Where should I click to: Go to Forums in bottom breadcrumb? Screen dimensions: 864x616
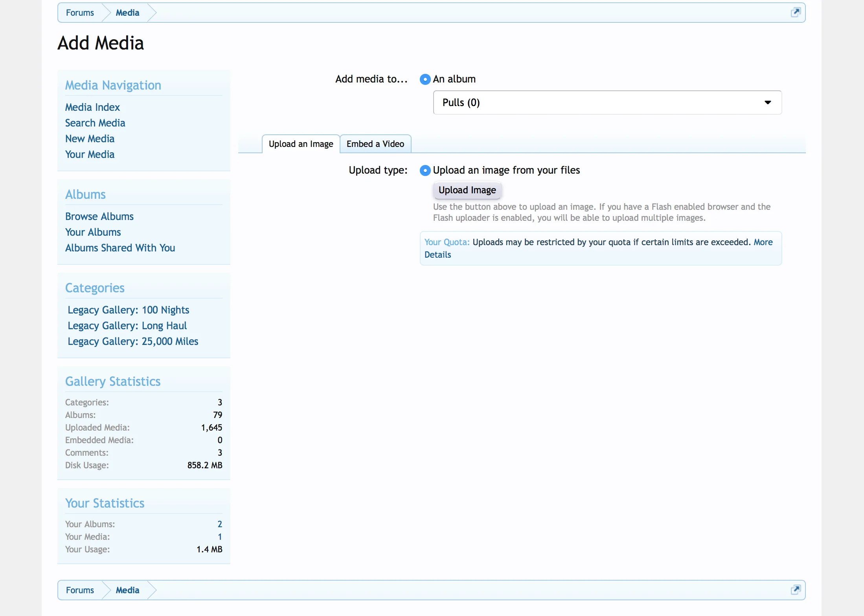[x=80, y=590]
